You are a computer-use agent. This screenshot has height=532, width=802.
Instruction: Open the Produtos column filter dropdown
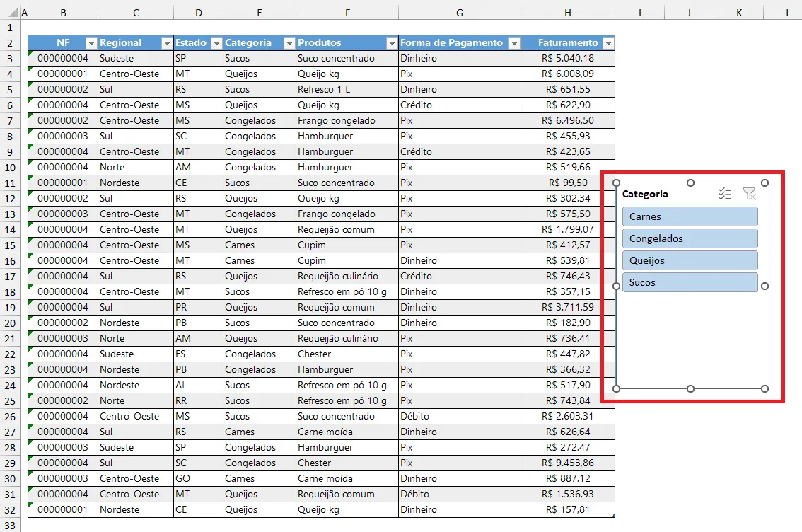tap(392, 43)
